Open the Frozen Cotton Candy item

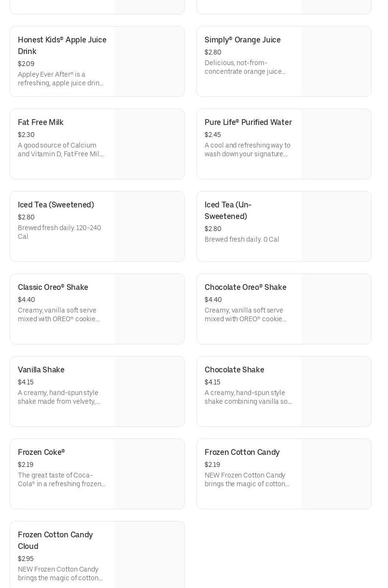(242, 452)
